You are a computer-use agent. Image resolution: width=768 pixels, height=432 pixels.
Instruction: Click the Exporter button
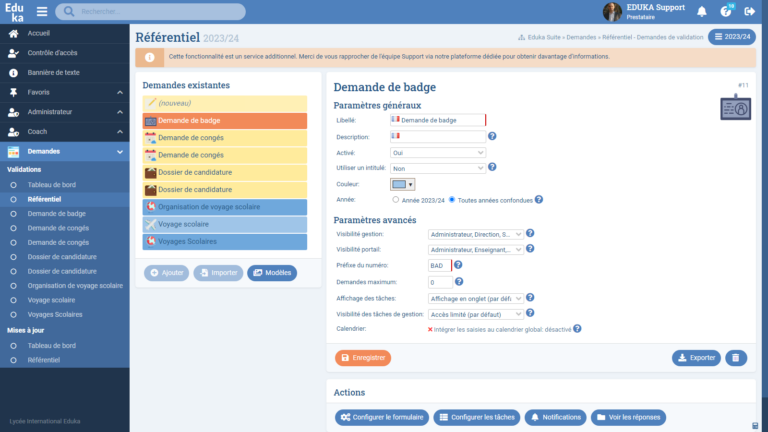tap(696, 358)
